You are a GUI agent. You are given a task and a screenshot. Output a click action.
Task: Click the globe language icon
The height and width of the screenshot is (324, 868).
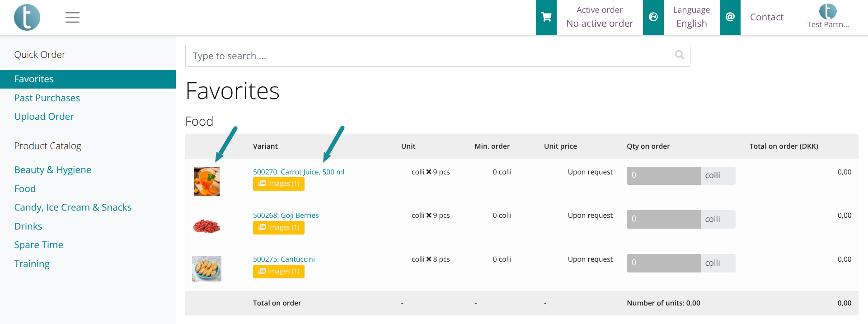(653, 17)
